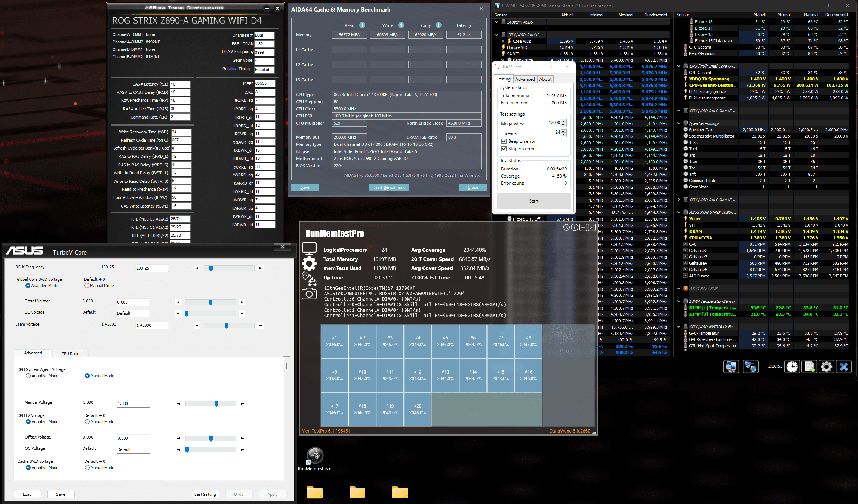858x504 pixels.
Task: Show RunMemtestPro info via the circled i icon
Action: tap(575, 227)
